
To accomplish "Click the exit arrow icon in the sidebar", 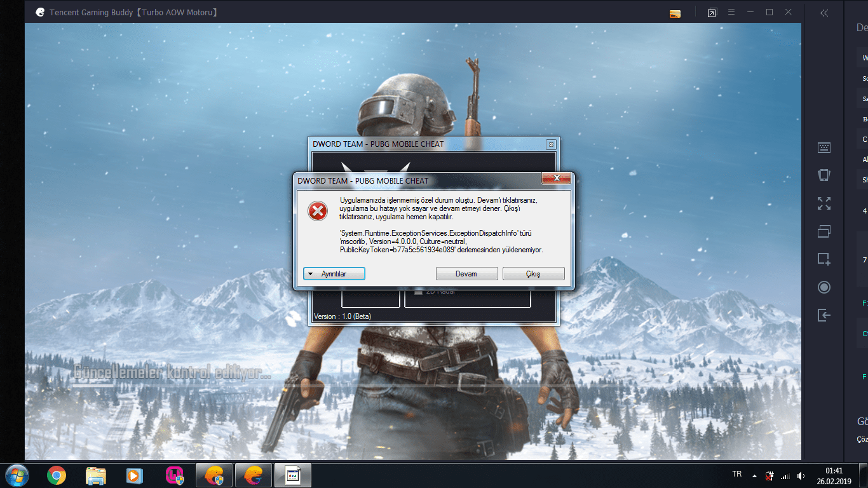I will point(824,315).
